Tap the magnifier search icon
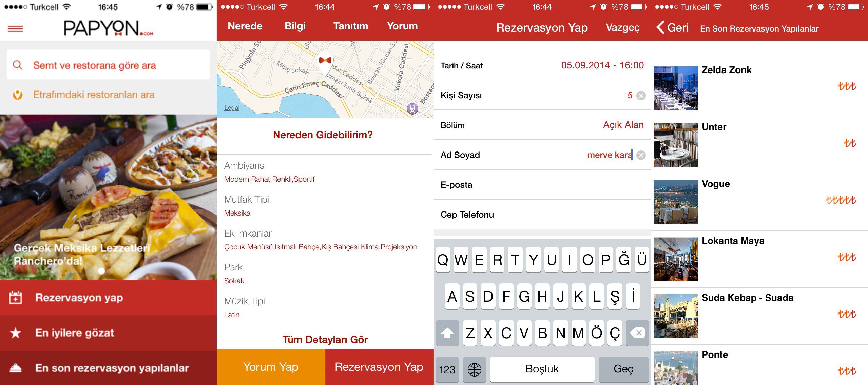The image size is (868, 385). (17, 65)
